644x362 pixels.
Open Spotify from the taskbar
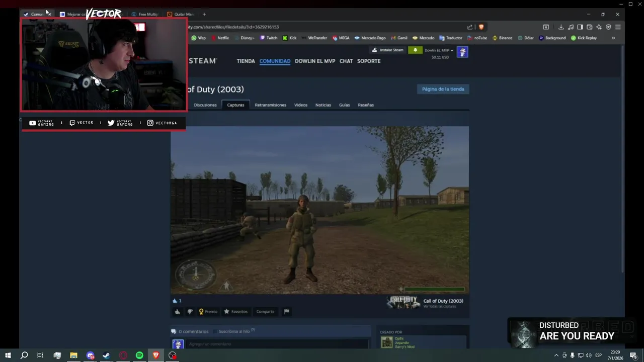[x=139, y=355]
